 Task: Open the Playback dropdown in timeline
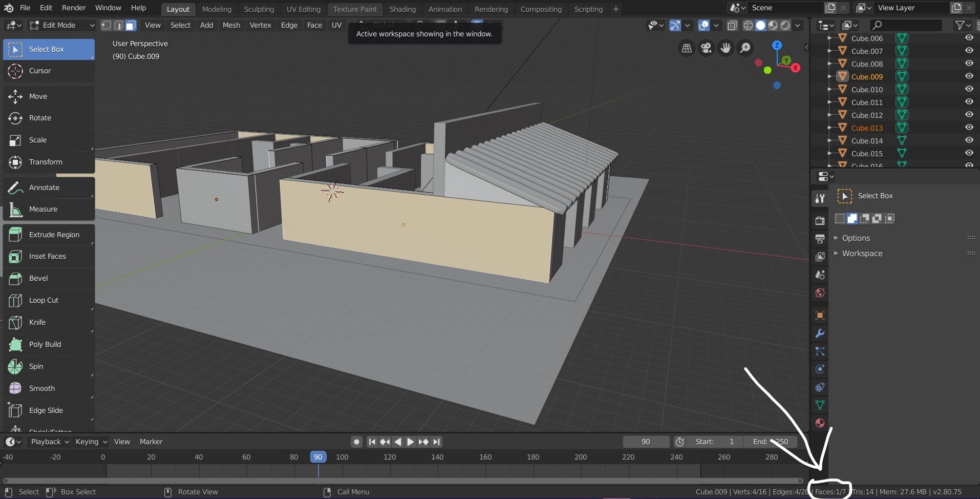(48, 442)
